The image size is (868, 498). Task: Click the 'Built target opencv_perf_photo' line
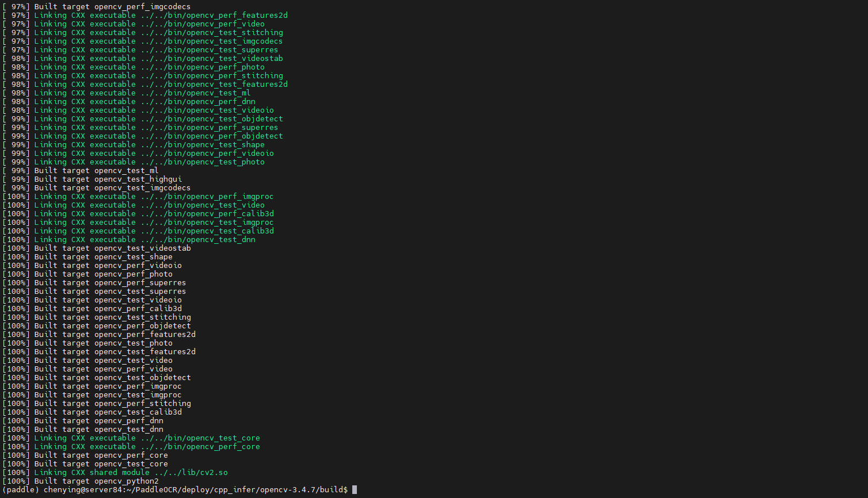tap(87, 274)
